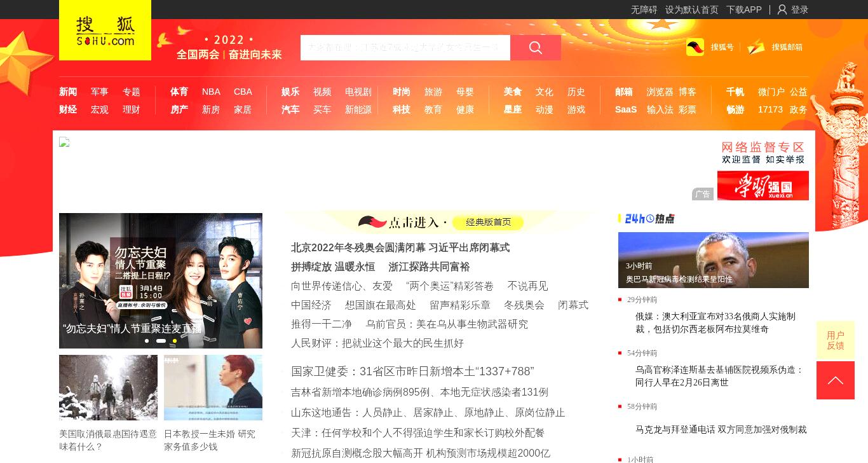The width and height of the screenshot is (868, 463).
Task: Open 山东这地通告 news link
Action: click(428, 412)
